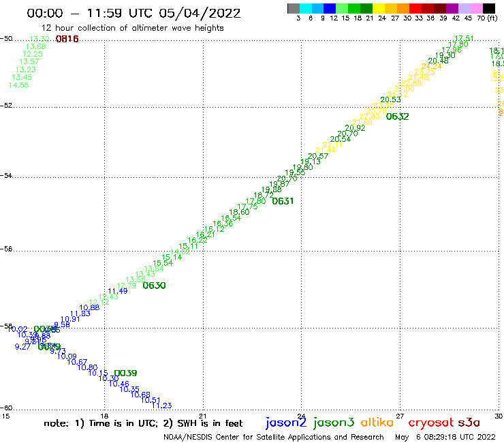Click the May 6 08:29:18 UTC 2022 timestamp
504x443 pixels.
click(445, 437)
